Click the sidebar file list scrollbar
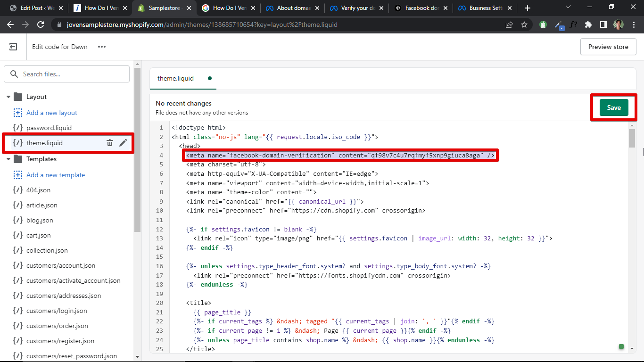The width and height of the screenshot is (644, 362). pyautogui.click(x=137, y=150)
